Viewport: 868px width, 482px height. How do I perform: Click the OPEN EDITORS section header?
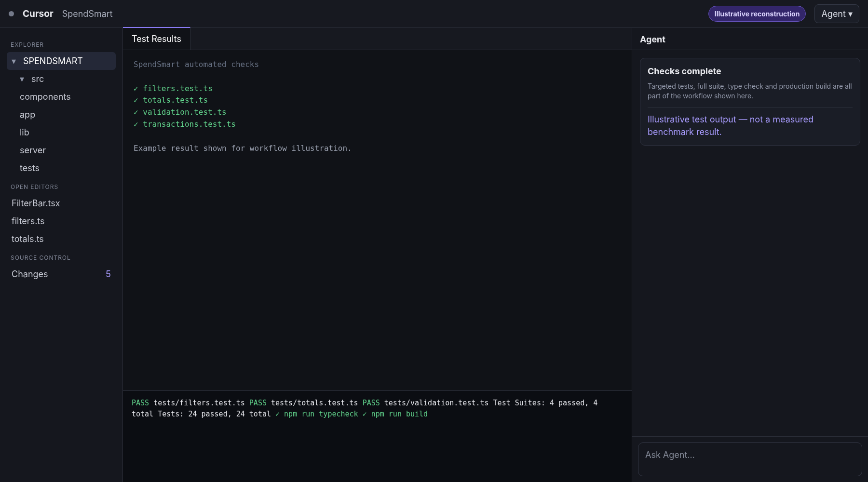click(34, 187)
